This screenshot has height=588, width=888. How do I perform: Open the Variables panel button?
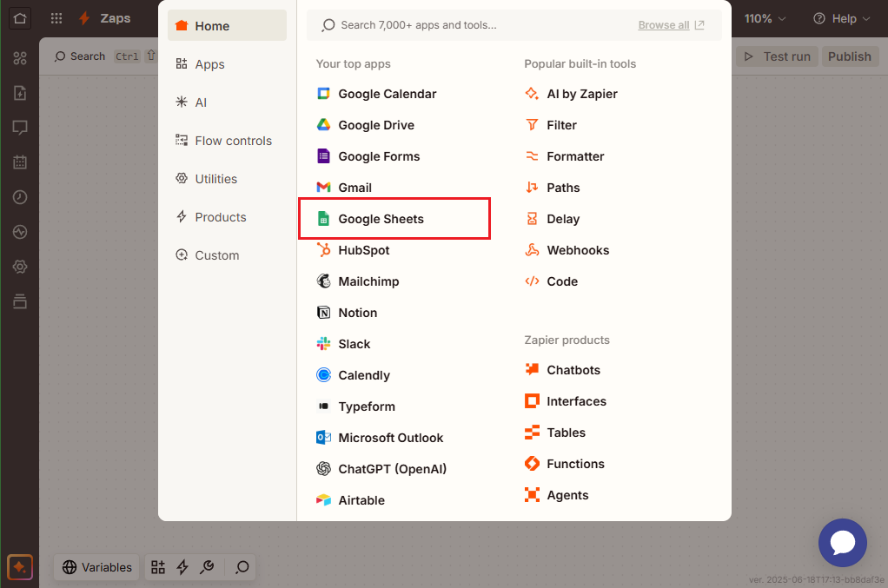pos(96,567)
